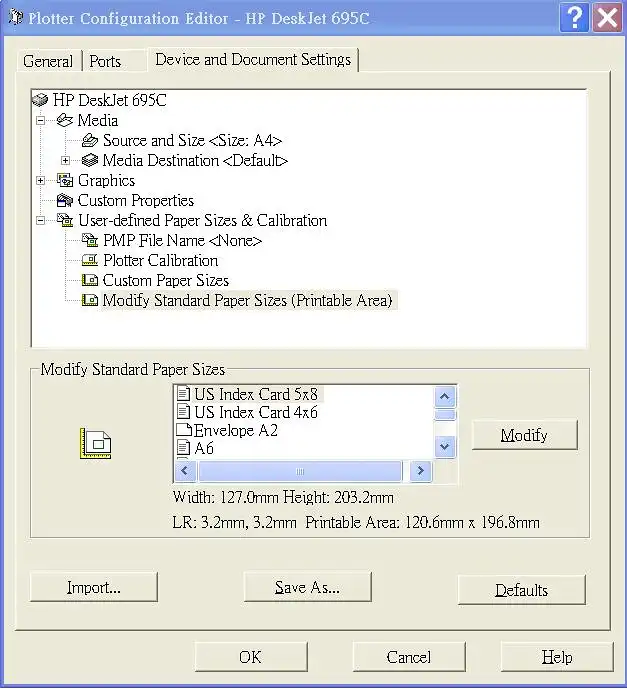Viewport: 627px width, 689px height.
Task: Click the Graphics node icon
Action: tap(65, 180)
